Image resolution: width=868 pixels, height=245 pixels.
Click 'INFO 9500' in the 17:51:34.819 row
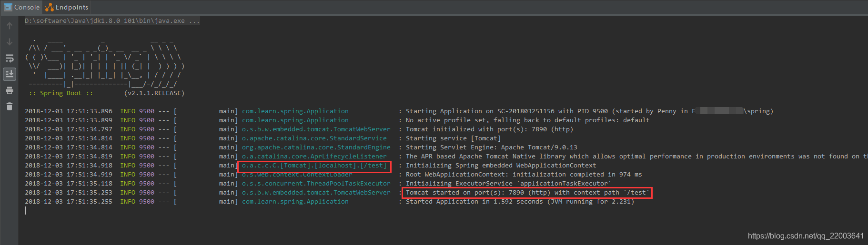pyautogui.click(x=137, y=157)
